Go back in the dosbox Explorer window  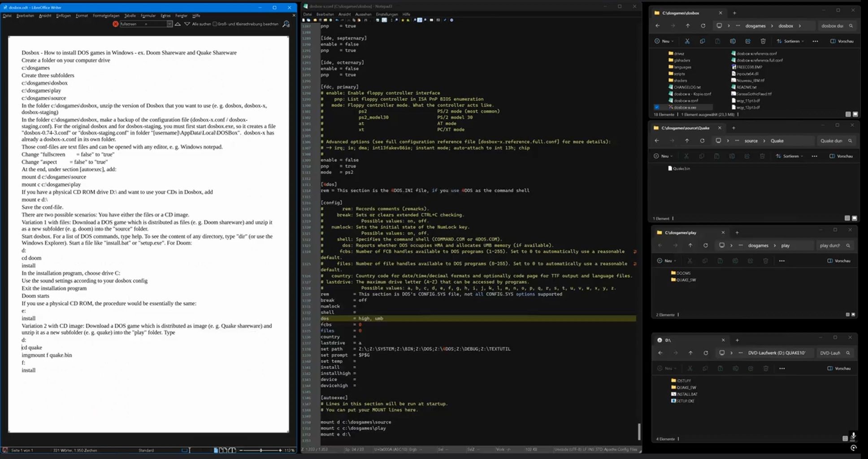pos(658,26)
